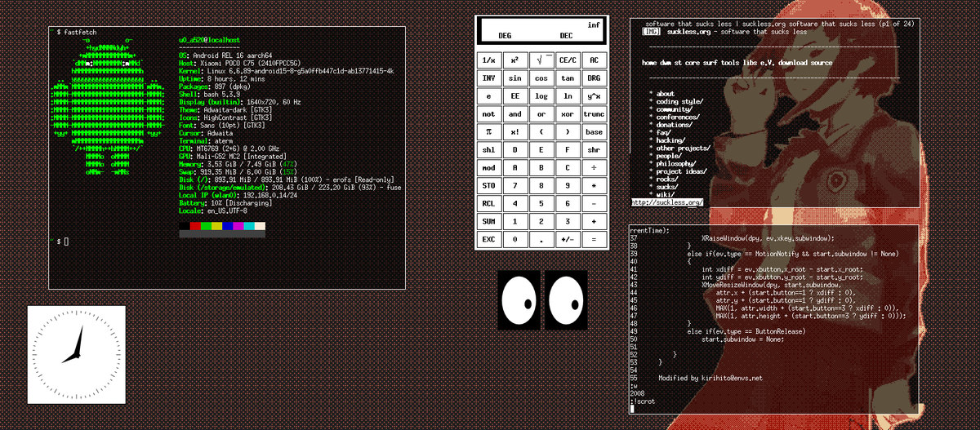The image size is (980, 430).
Task: Click the mod key
Action: point(488,168)
